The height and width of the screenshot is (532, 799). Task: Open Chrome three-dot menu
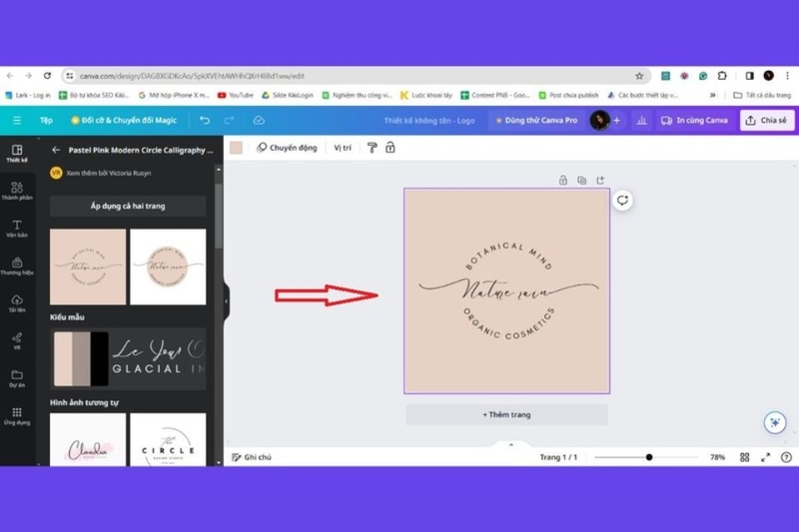click(x=787, y=75)
